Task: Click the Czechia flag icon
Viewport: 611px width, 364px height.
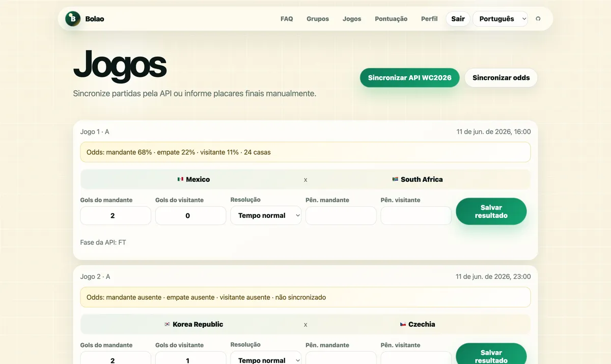Action: (403, 324)
